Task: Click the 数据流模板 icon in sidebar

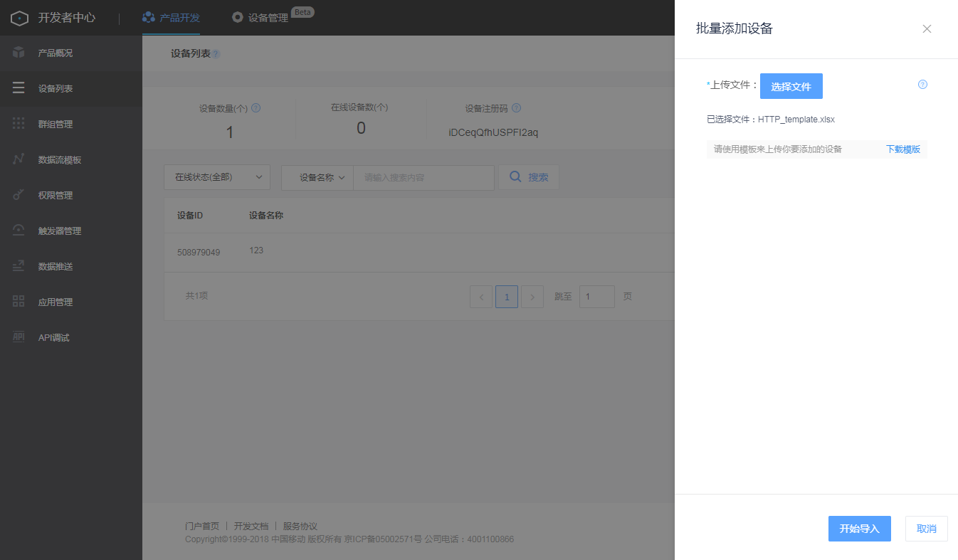Action: (x=19, y=159)
